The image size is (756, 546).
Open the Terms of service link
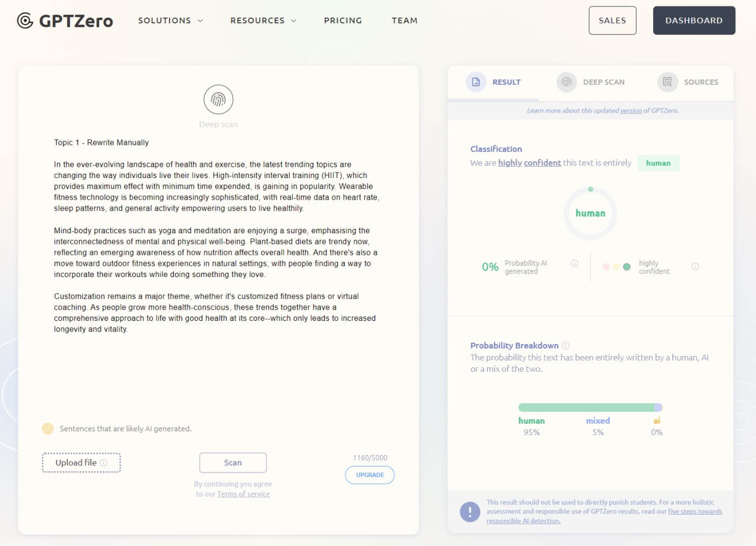pyautogui.click(x=243, y=494)
